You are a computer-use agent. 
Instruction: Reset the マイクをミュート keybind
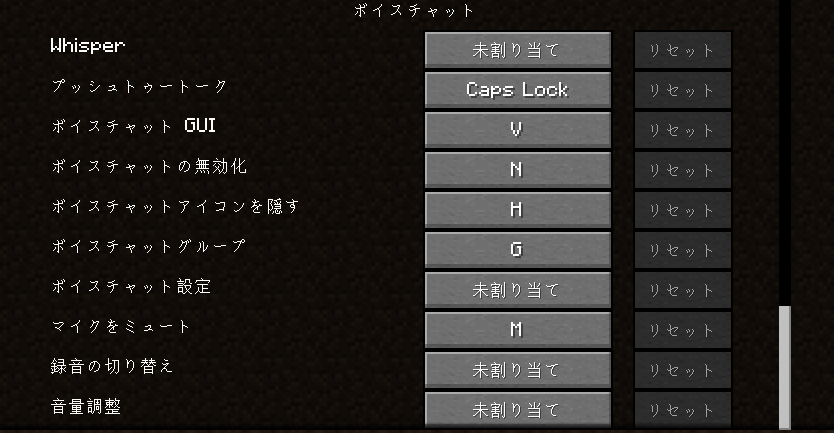(x=683, y=330)
